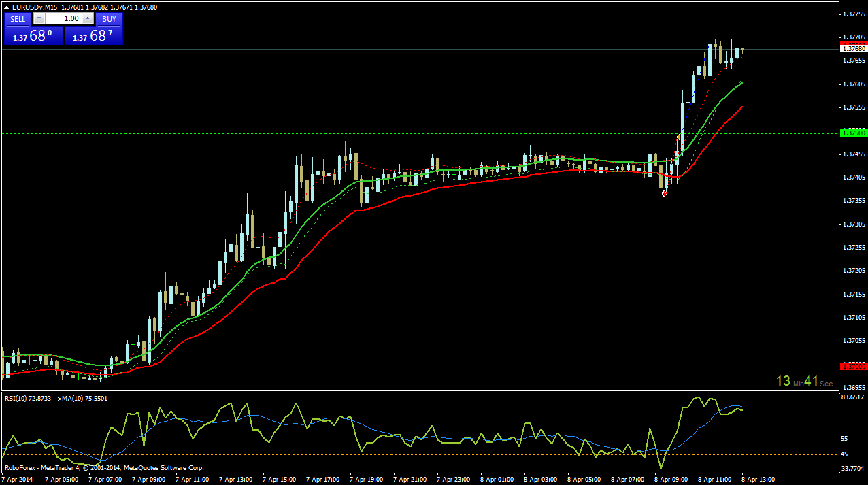
Task: Select the EURUSDv,M15 chart title text
Action: click(x=34, y=7)
